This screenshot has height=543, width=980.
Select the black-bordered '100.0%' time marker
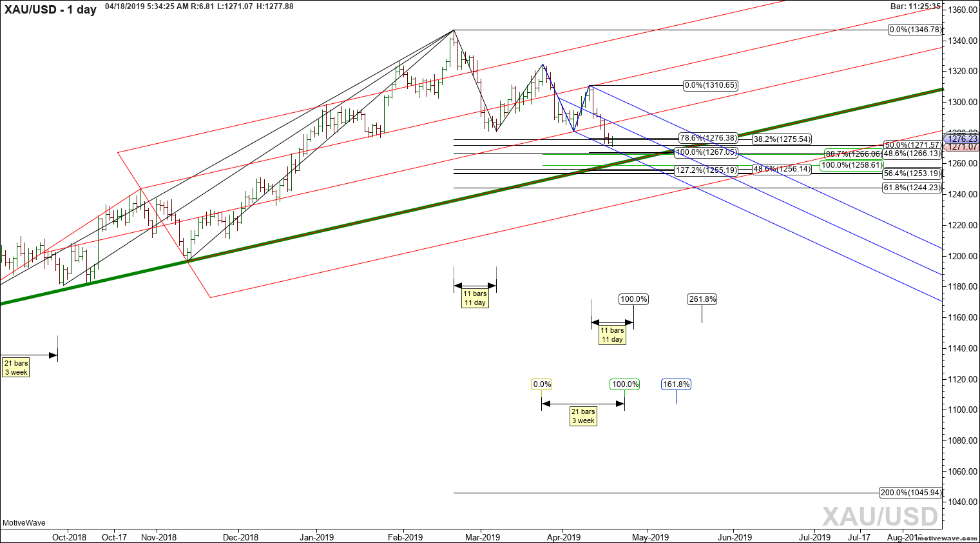[x=633, y=299]
